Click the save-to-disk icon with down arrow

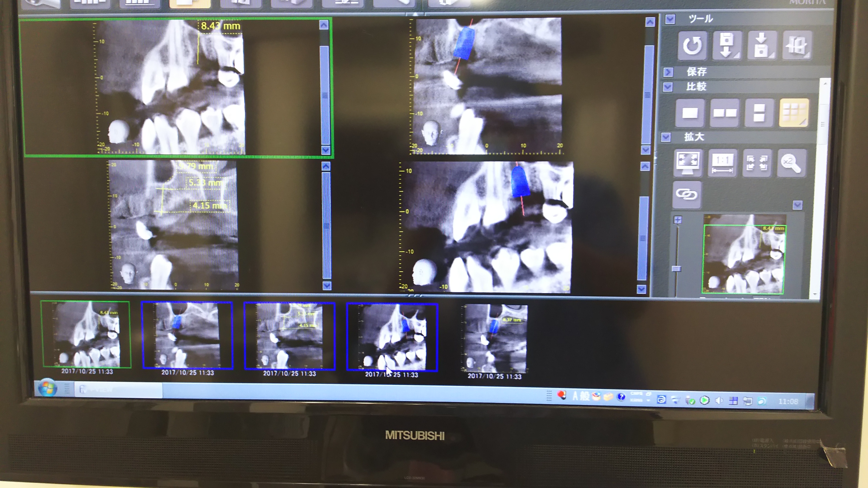point(727,45)
